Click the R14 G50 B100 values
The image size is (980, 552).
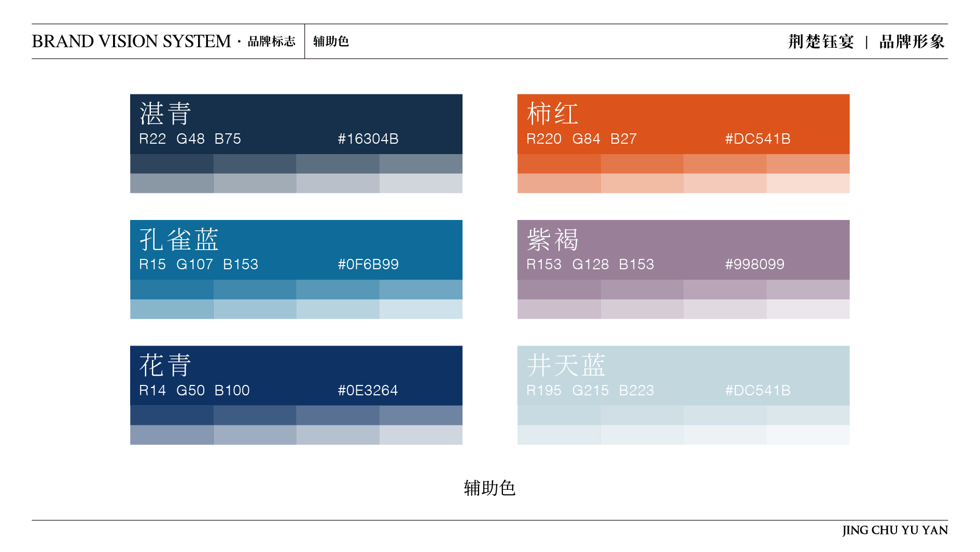click(194, 391)
